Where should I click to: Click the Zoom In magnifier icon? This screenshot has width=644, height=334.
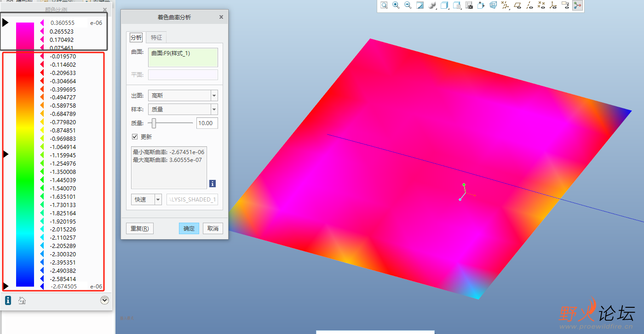point(396,5)
